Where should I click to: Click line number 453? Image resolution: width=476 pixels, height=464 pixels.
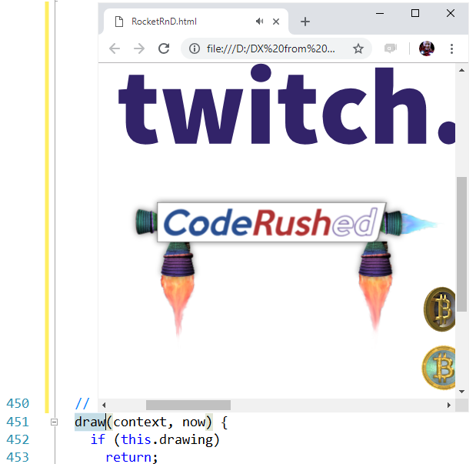pos(18,457)
